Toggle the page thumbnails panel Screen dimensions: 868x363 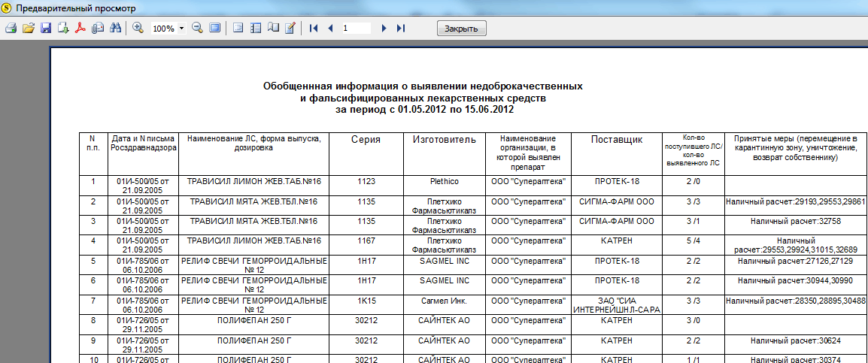255,28
